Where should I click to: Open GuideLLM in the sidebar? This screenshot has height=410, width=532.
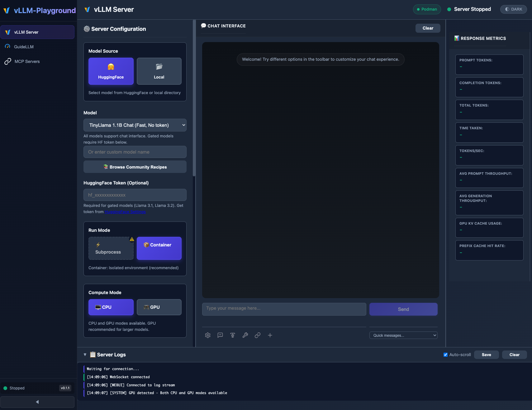click(24, 47)
